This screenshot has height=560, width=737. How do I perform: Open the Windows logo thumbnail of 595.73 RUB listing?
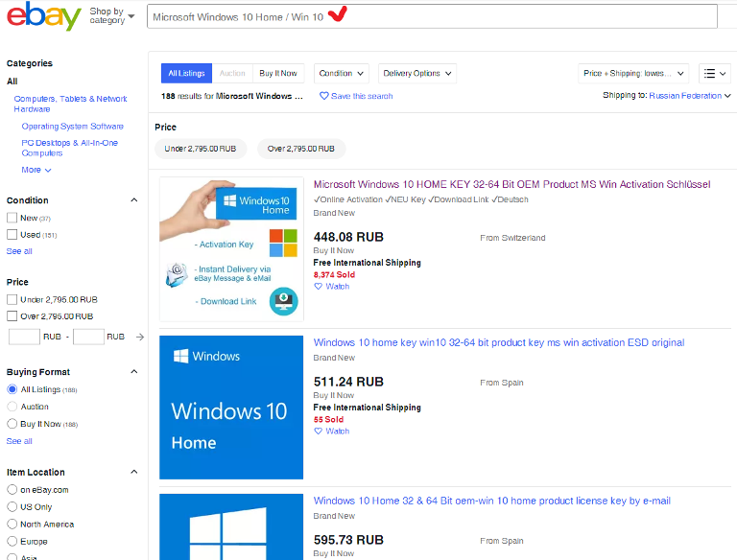(x=231, y=526)
